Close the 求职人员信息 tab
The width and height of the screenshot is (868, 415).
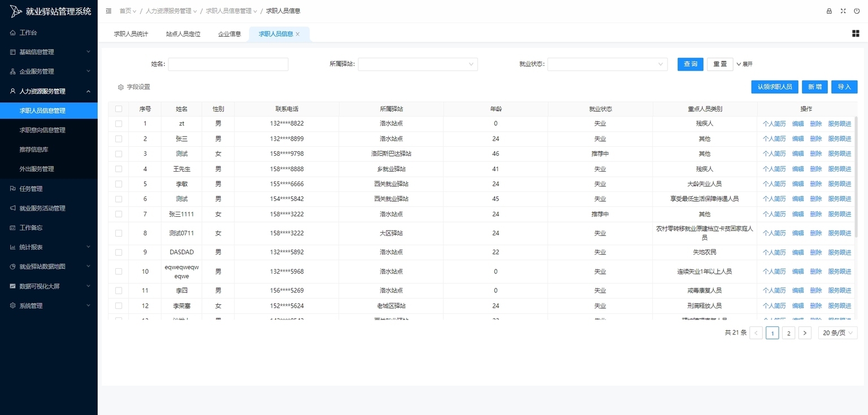pos(298,34)
